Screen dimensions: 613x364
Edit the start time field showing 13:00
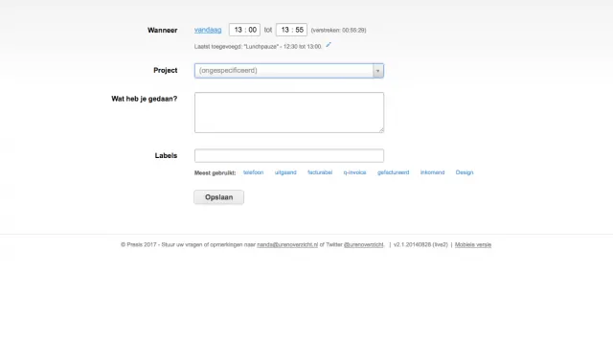pyautogui.click(x=245, y=30)
